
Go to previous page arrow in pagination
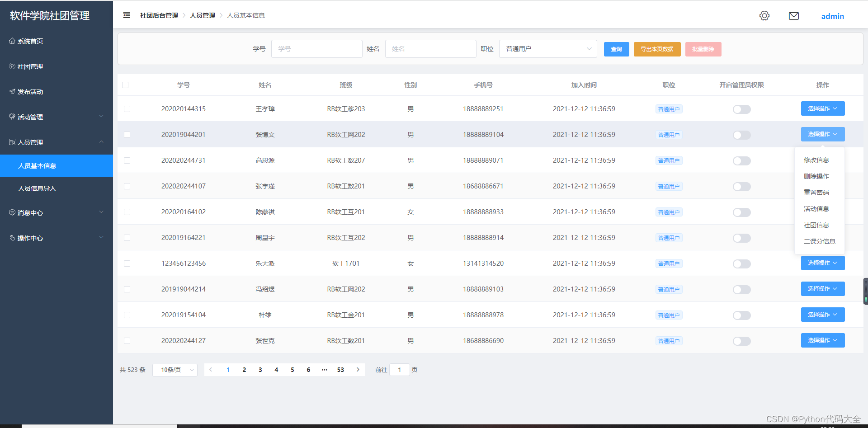tap(211, 370)
